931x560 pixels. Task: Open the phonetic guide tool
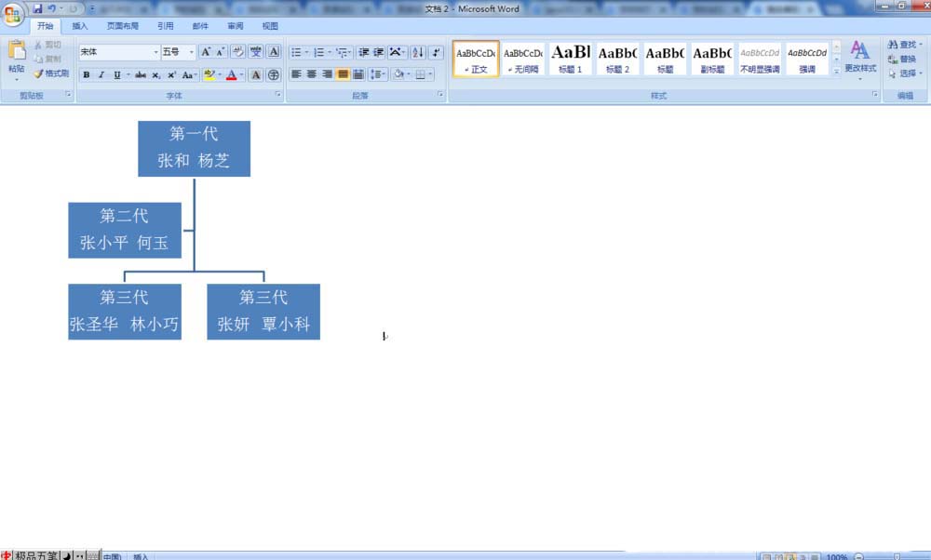click(x=255, y=51)
